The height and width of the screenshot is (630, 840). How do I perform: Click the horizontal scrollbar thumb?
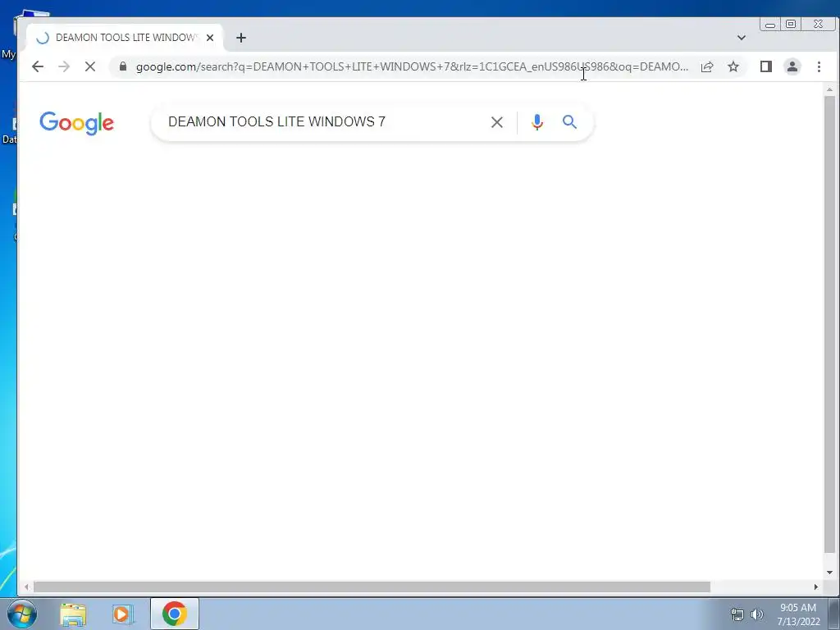372,587
